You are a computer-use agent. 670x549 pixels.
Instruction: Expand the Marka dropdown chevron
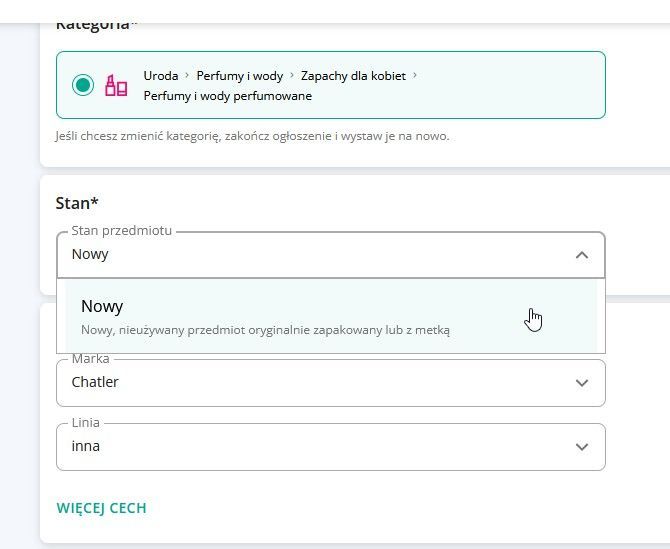pyautogui.click(x=582, y=383)
